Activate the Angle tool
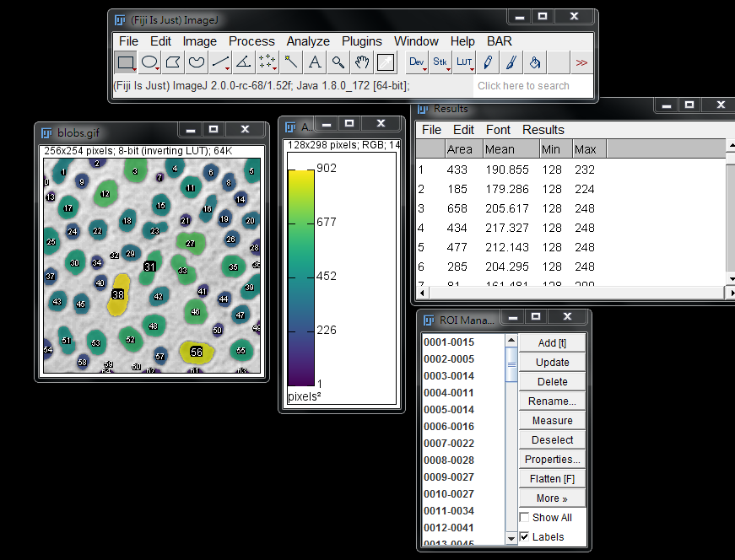This screenshot has height=560, width=735. point(244,62)
